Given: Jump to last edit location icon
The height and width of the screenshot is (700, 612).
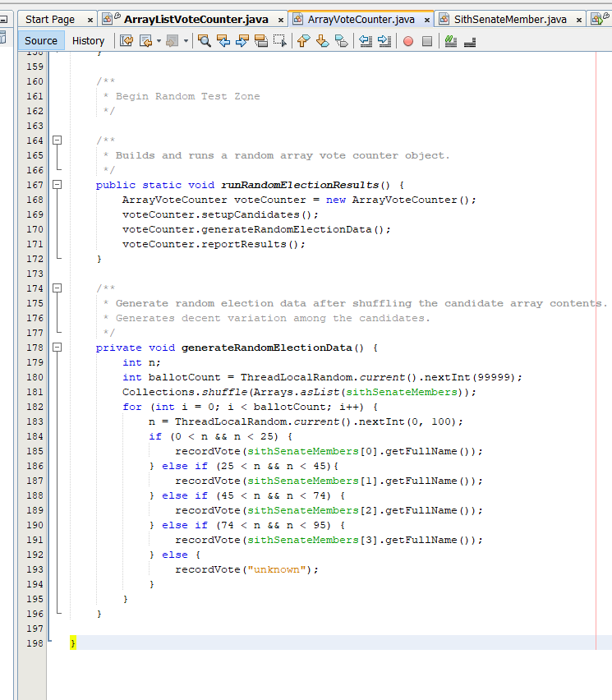Looking at the screenshot, I should (127, 41).
